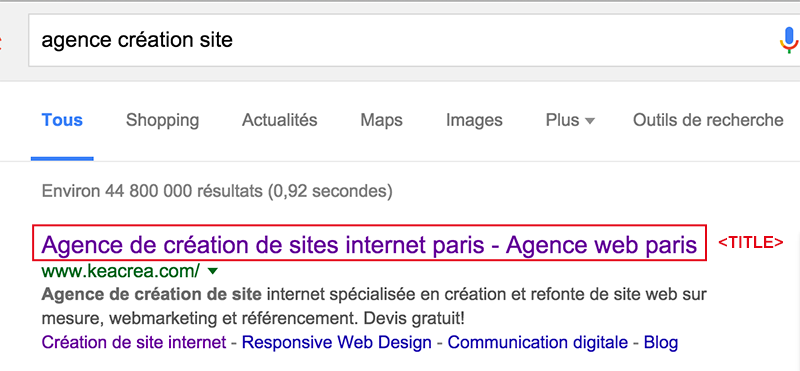The image size is (800, 371).
Task: Open Outils de recherche options
Action: (x=708, y=120)
